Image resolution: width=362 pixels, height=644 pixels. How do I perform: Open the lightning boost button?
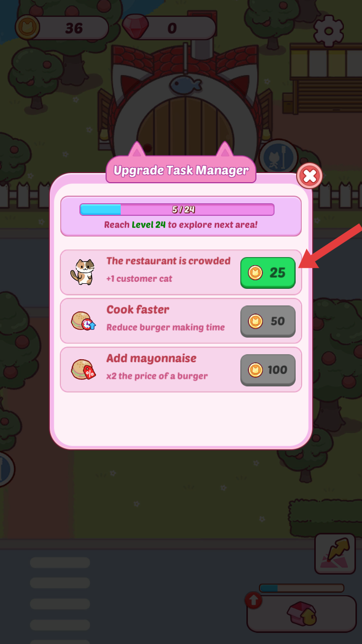(335, 554)
